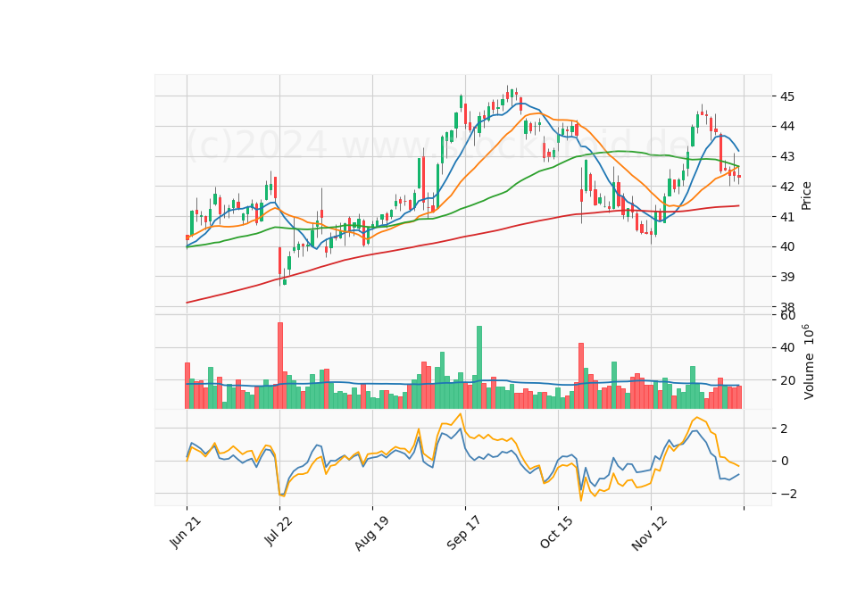The height and width of the screenshot is (616, 857).
Task: Click the 60 volume tick label
Action: [787, 316]
